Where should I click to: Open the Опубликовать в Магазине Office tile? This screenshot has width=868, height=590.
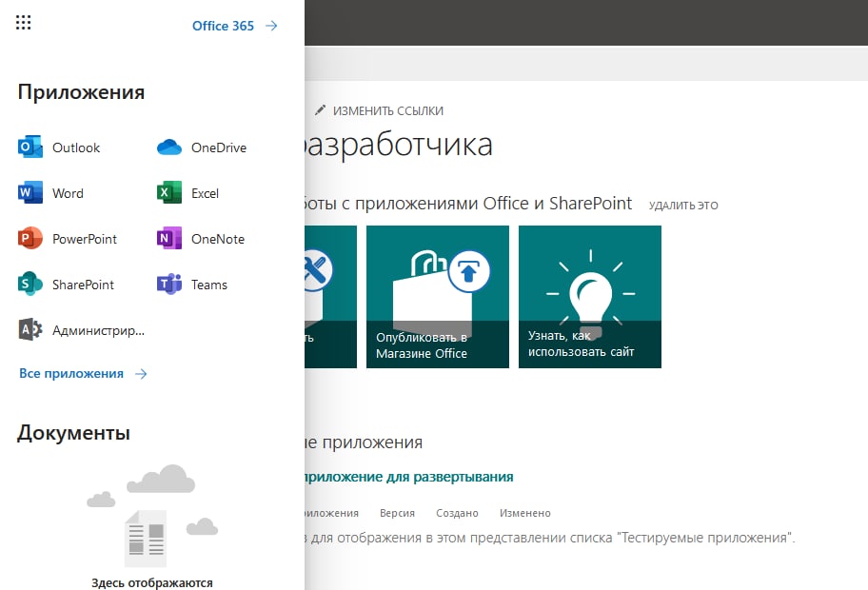click(437, 297)
